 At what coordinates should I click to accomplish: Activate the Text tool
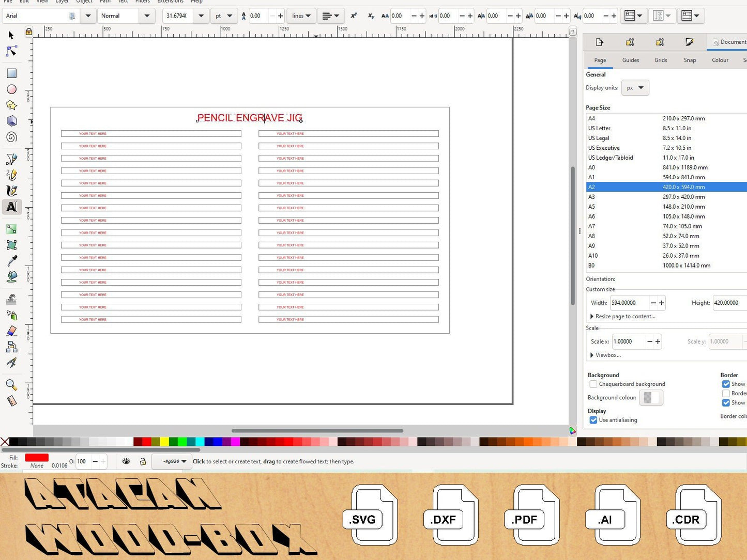pos(11,207)
